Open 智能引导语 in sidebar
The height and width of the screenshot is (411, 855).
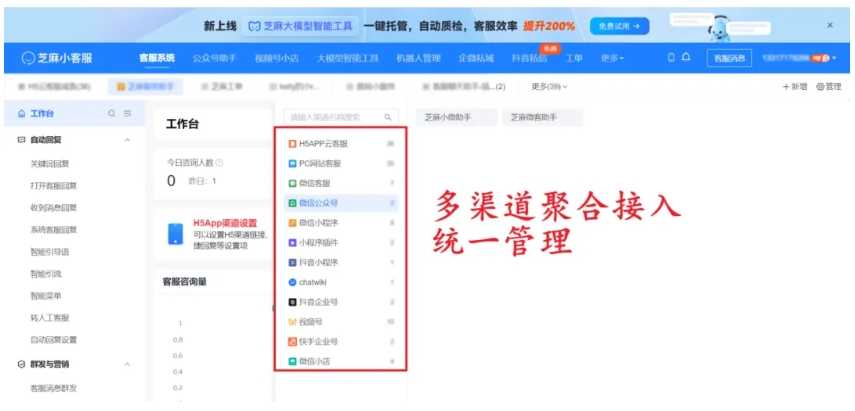[50, 252]
